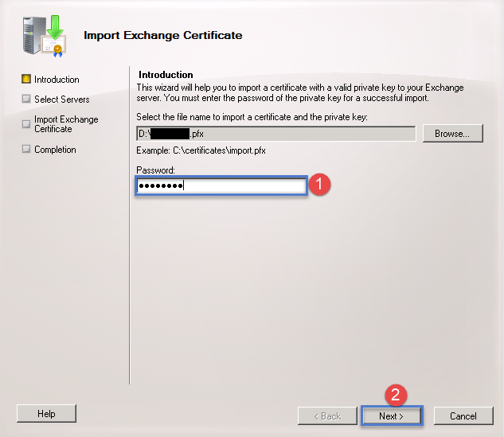504x437 pixels.
Task: Focus the Password input field
Action: click(221, 185)
